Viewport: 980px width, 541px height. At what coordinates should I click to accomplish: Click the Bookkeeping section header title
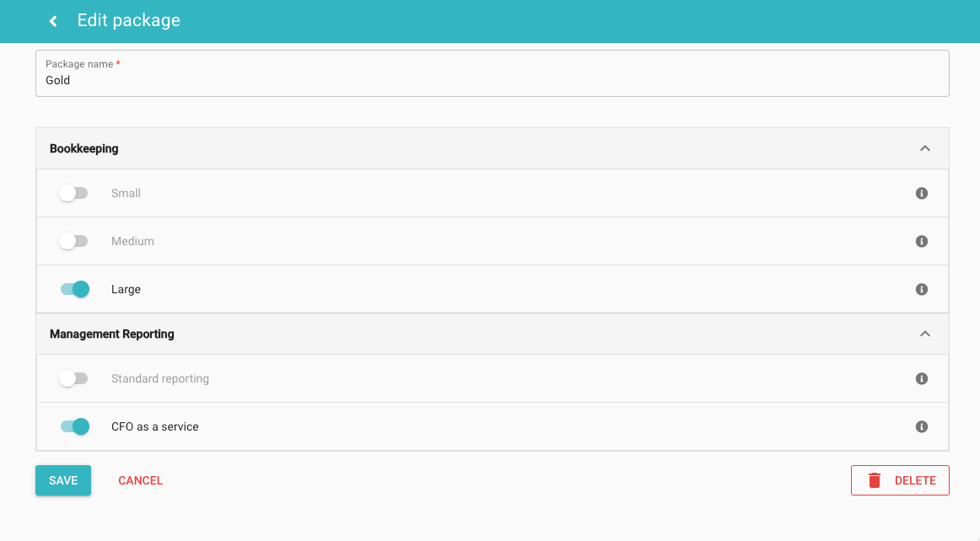tap(84, 148)
